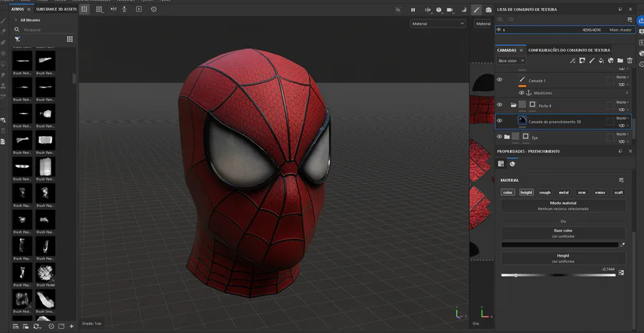
Task: Switch assets to grid view icon
Action: click(x=69, y=39)
